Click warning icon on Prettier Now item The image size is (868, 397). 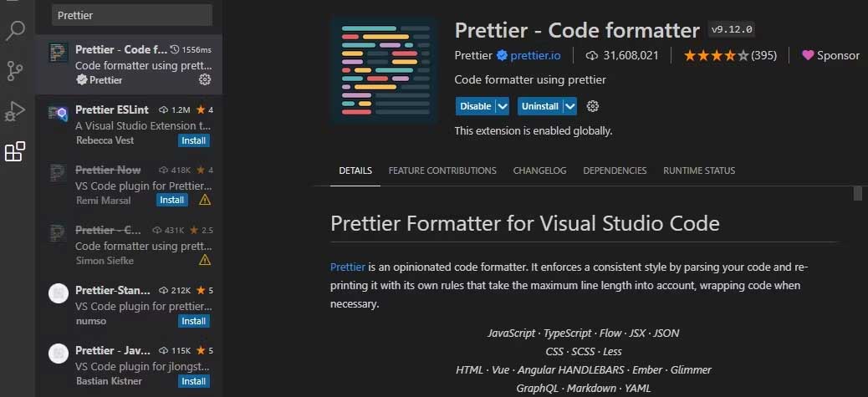(205, 201)
